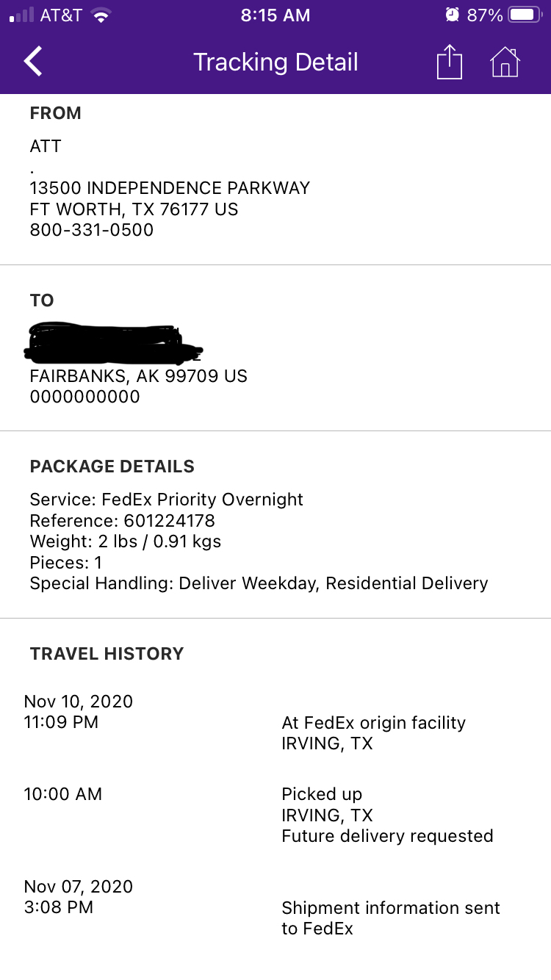The width and height of the screenshot is (551, 980).
Task: Select the Shipment information sent to FedEx entry
Action: click(x=391, y=918)
